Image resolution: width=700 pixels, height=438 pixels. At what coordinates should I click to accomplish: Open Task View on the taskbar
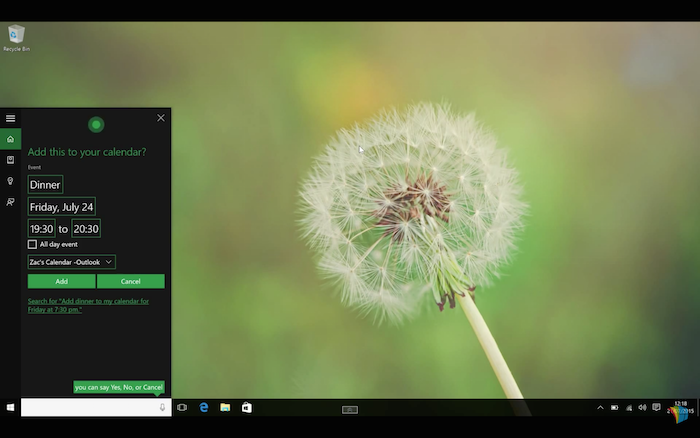click(182, 408)
